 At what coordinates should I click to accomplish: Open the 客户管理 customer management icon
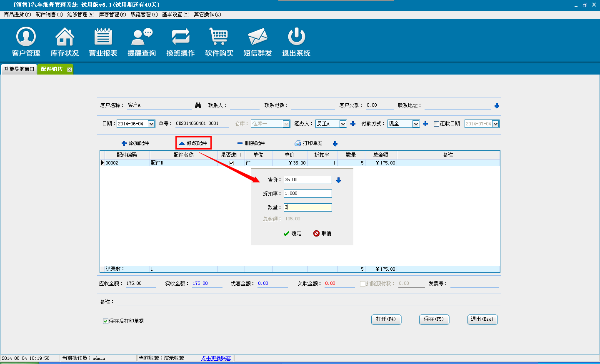[x=26, y=37]
